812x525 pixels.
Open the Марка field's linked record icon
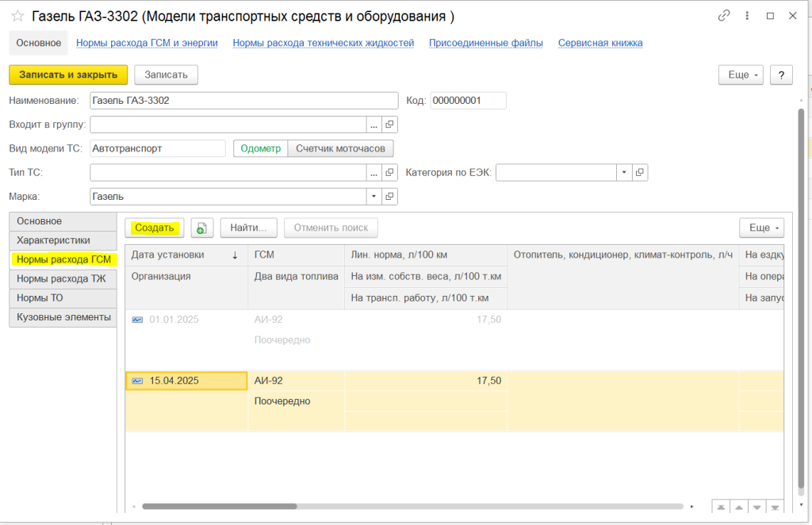click(x=389, y=196)
